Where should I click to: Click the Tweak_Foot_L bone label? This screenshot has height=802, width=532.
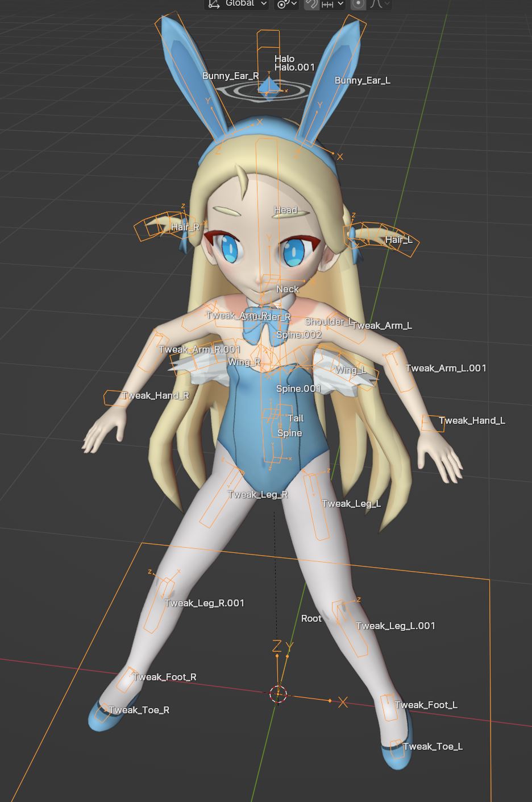click(426, 705)
